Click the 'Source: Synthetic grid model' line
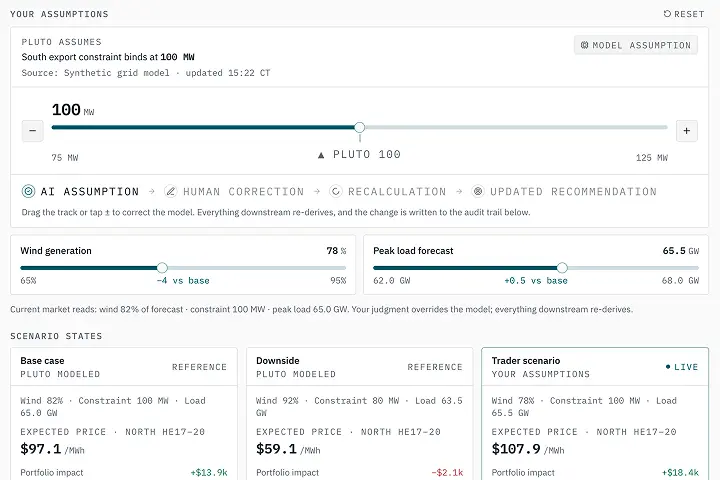Screen dimensions: 720x480 [146, 73]
